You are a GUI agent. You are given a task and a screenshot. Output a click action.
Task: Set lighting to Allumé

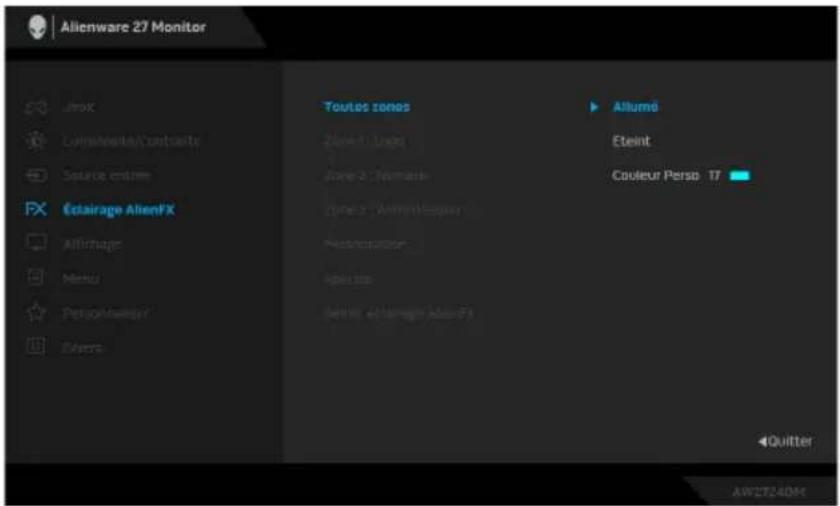[635, 107]
